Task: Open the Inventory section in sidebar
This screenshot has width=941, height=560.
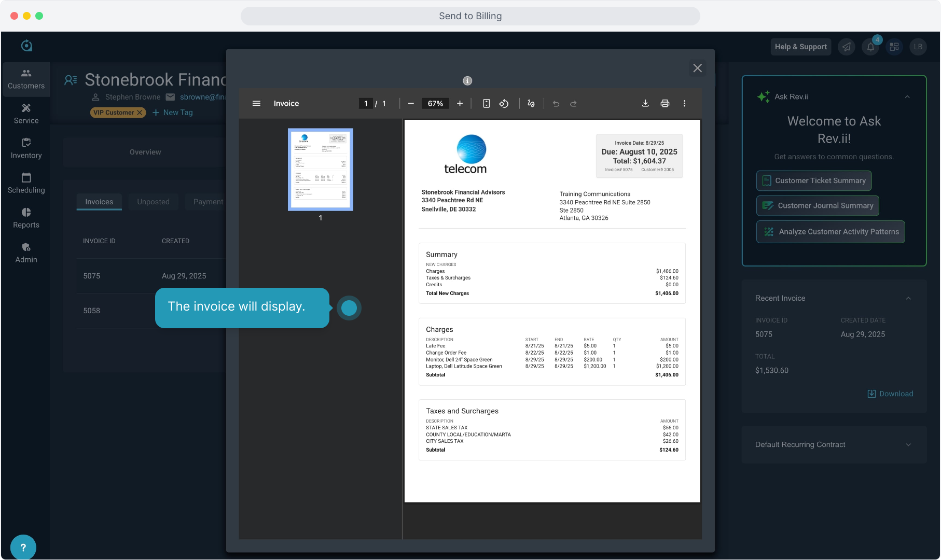Action: tap(26, 149)
